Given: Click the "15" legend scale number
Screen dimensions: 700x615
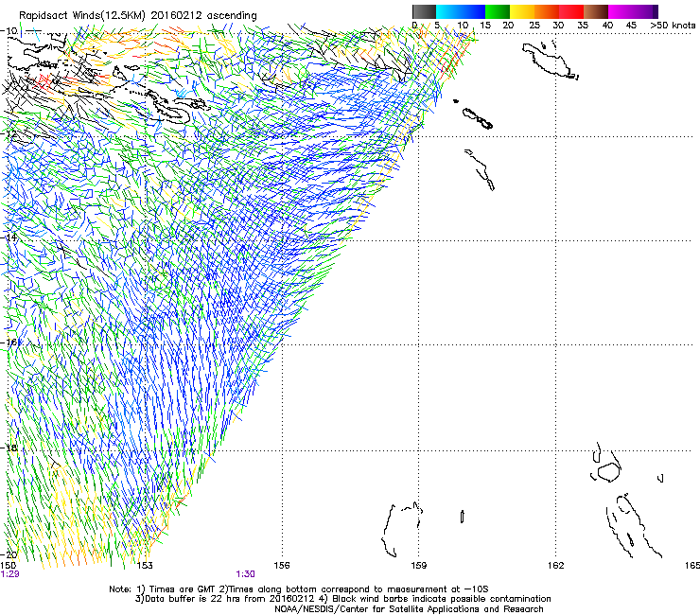Looking at the screenshot, I should tap(485, 25).
